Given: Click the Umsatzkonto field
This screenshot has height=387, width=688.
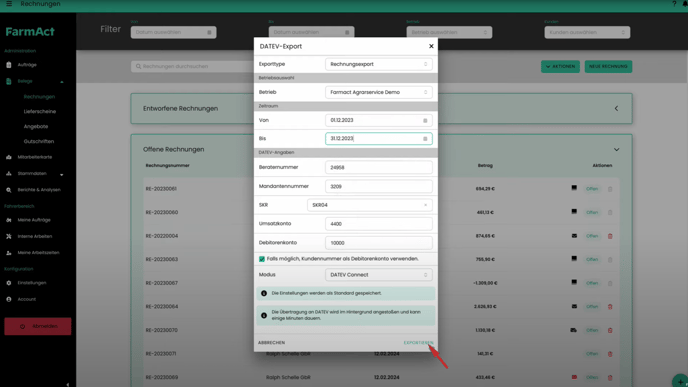Looking at the screenshot, I should pyautogui.click(x=379, y=224).
